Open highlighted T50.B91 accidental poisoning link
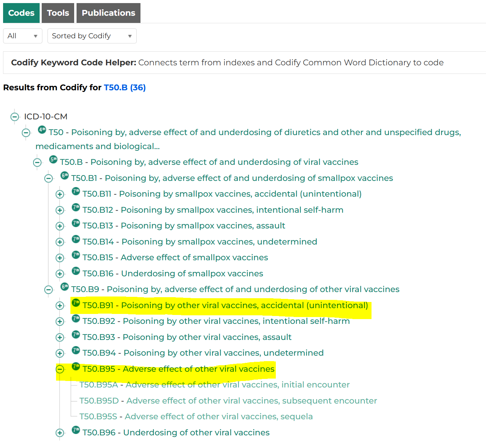This screenshot has width=486, height=448. click(x=225, y=305)
